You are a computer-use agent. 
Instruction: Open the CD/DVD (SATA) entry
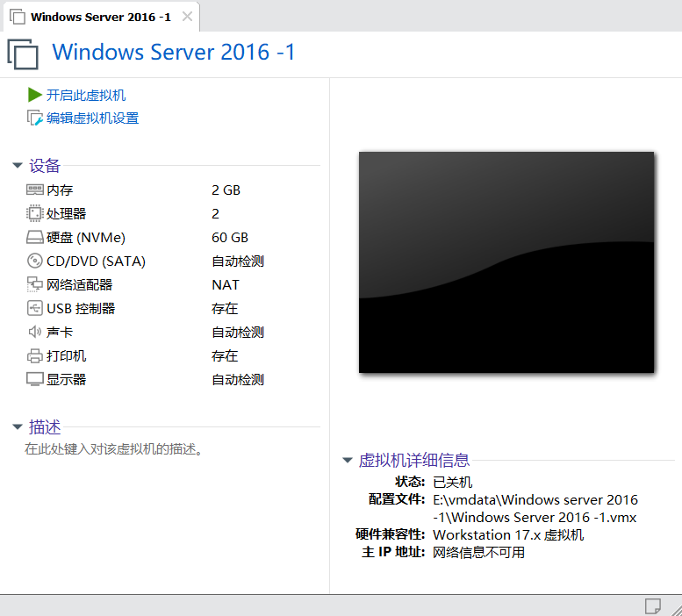click(x=97, y=261)
